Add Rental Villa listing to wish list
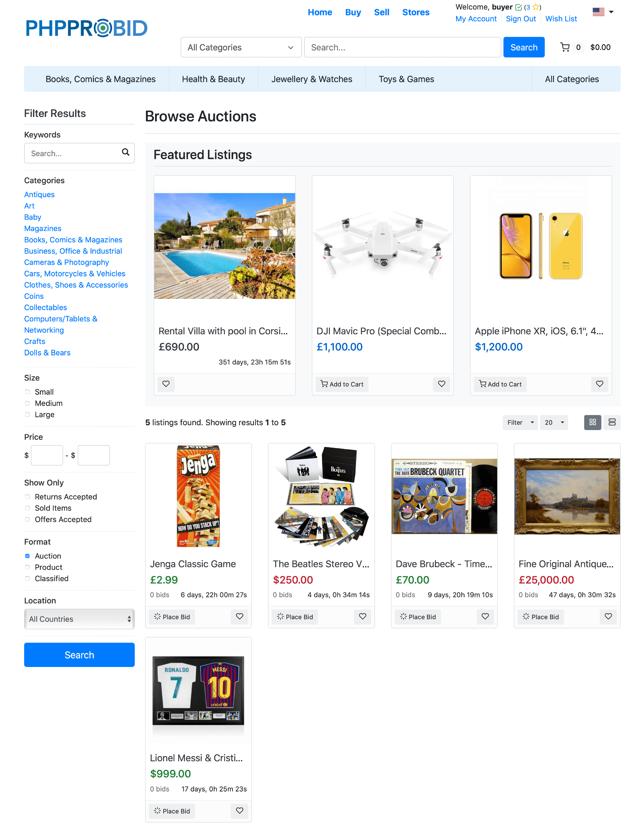The image size is (644, 825). (x=166, y=384)
